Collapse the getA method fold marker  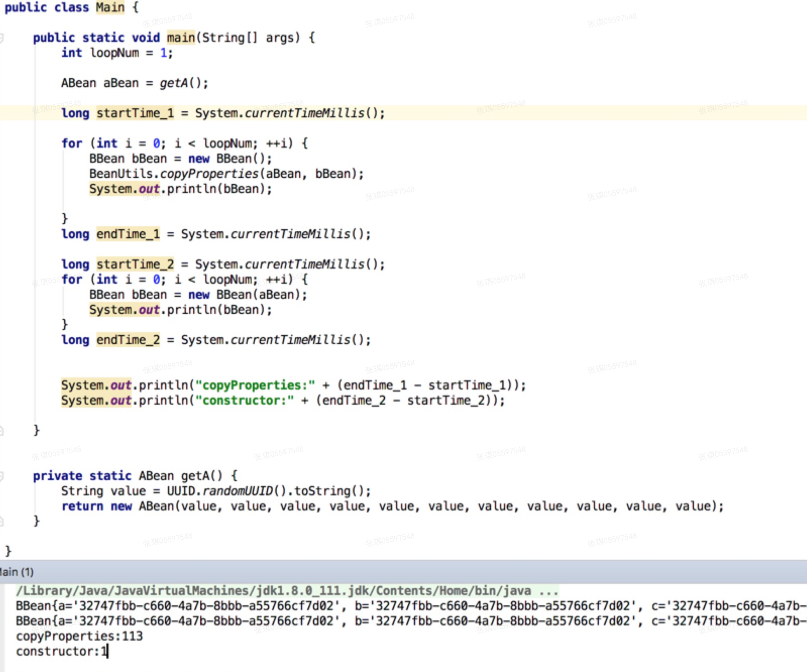pos(1,477)
